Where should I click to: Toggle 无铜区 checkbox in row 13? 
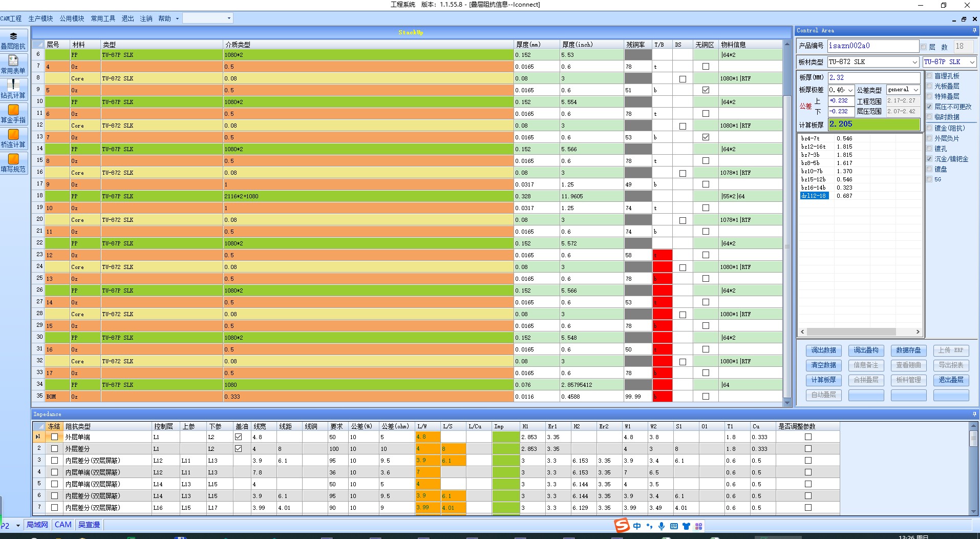pyautogui.click(x=706, y=137)
